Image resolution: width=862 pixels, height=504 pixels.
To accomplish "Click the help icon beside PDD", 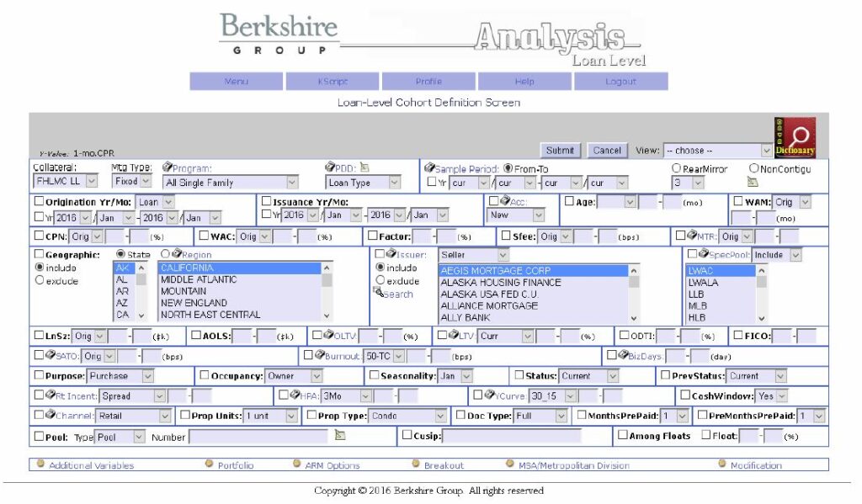I will (x=330, y=167).
